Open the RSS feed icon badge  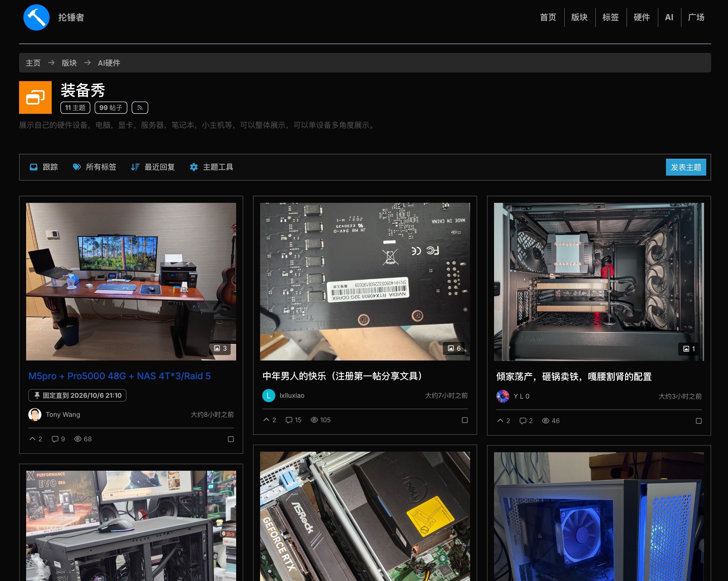pyautogui.click(x=140, y=108)
